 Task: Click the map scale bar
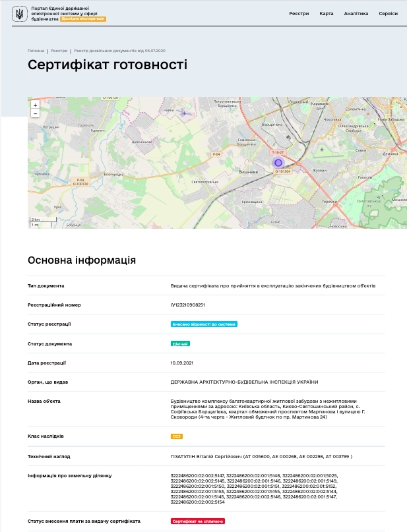[44, 222]
